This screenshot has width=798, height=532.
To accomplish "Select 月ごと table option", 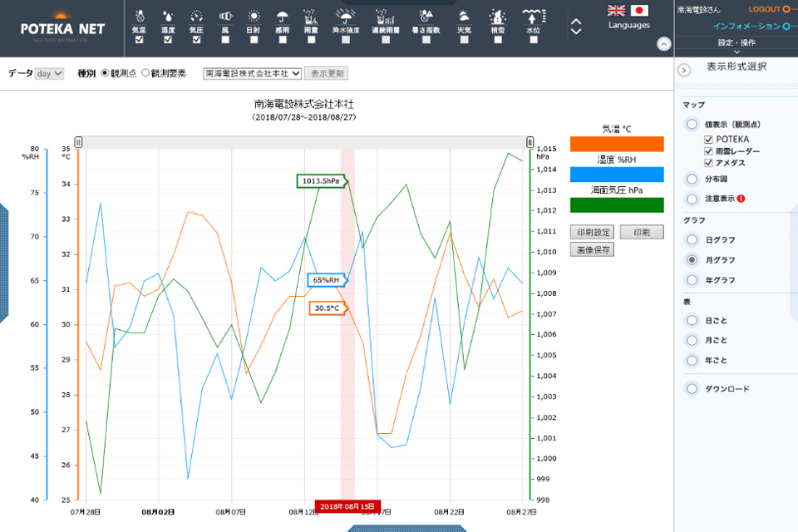I will tap(692, 340).
